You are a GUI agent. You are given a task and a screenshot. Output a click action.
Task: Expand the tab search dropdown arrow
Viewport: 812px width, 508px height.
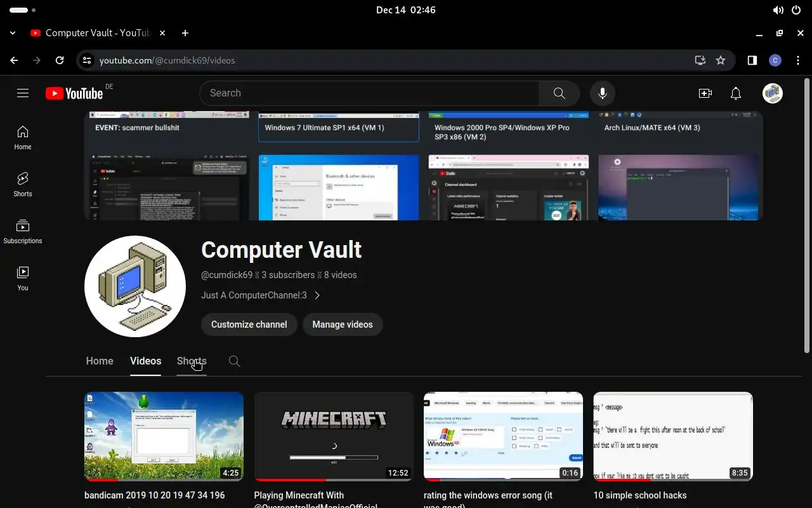(14, 33)
